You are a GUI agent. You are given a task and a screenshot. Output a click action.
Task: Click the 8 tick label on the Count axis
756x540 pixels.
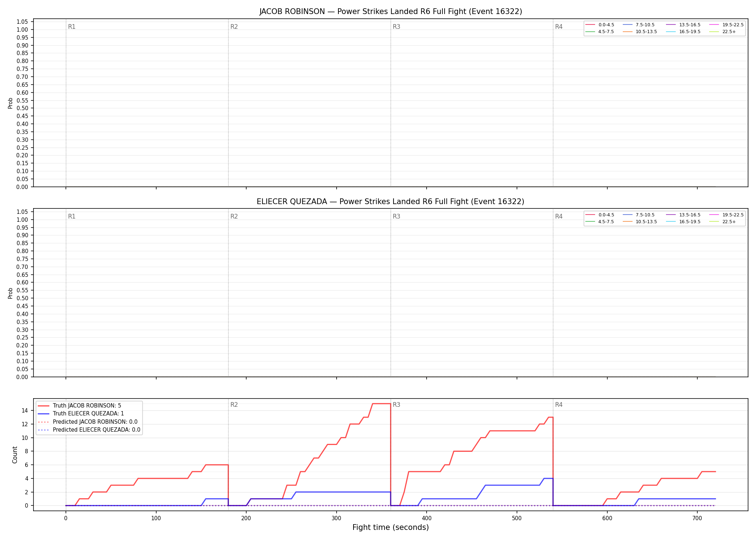tap(26, 451)
